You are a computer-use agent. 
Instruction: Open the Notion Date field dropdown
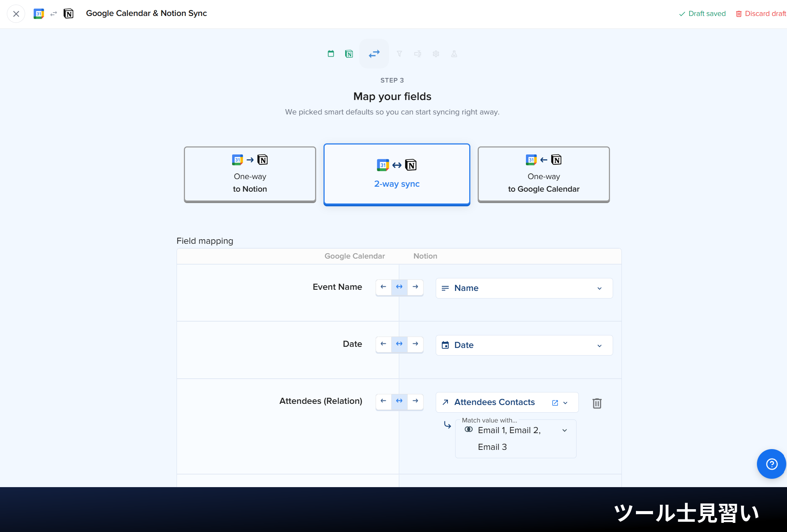[x=524, y=345]
